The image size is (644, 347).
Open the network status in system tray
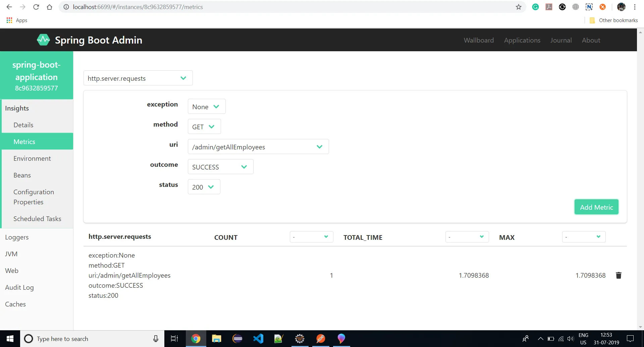561,339
